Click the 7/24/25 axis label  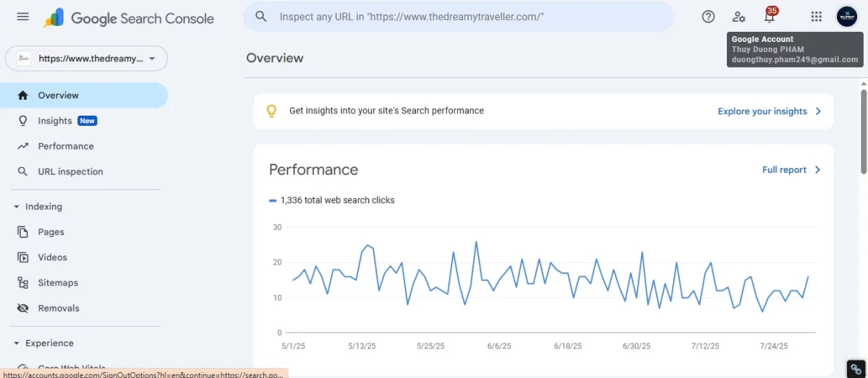pyautogui.click(x=773, y=346)
